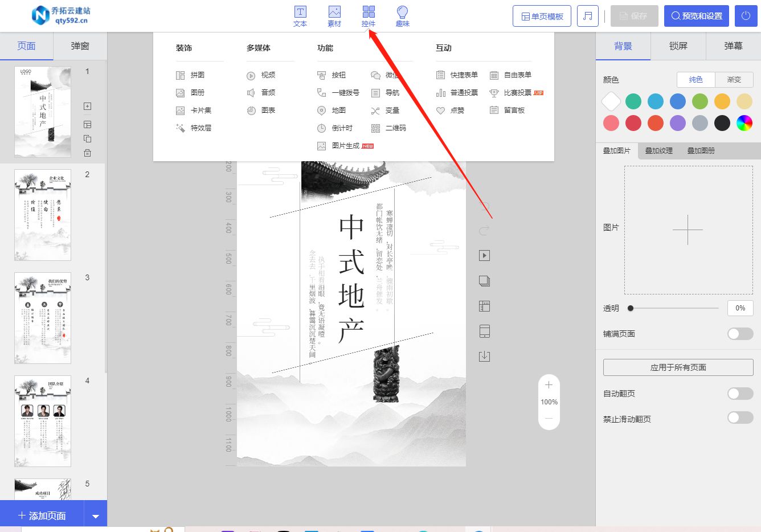Viewport: 761px width, 532px height.
Task: Click the 预览和设置 button
Action: tap(697, 16)
